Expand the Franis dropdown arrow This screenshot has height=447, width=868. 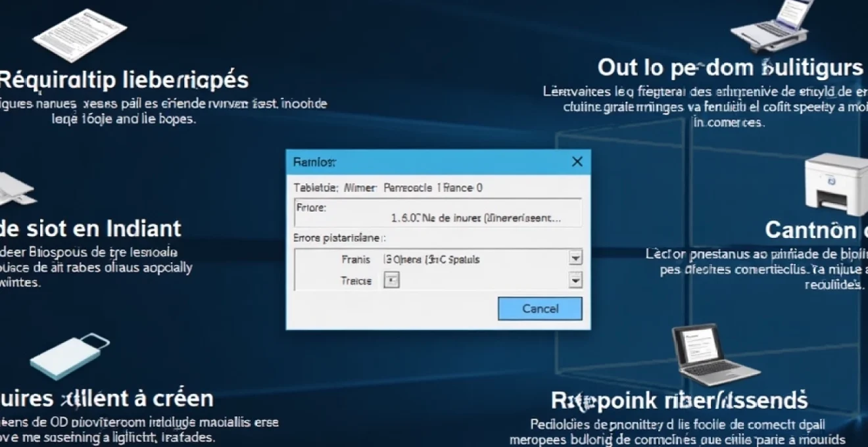click(x=575, y=258)
